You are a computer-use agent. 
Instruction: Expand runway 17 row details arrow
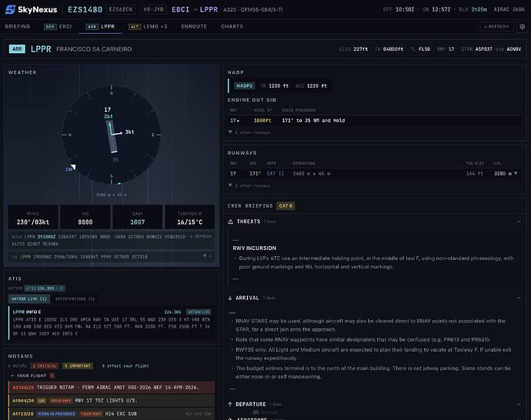[516, 174]
